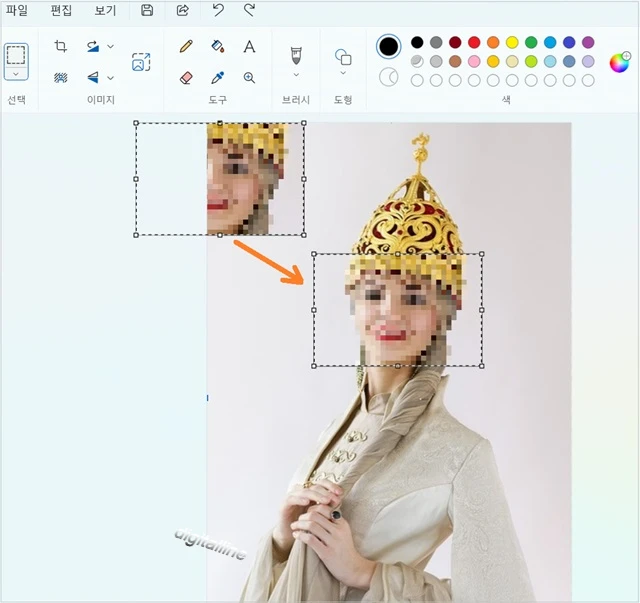Select Color 1 black primary circle
Image resolution: width=640 pixels, height=603 pixels.
[388, 46]
